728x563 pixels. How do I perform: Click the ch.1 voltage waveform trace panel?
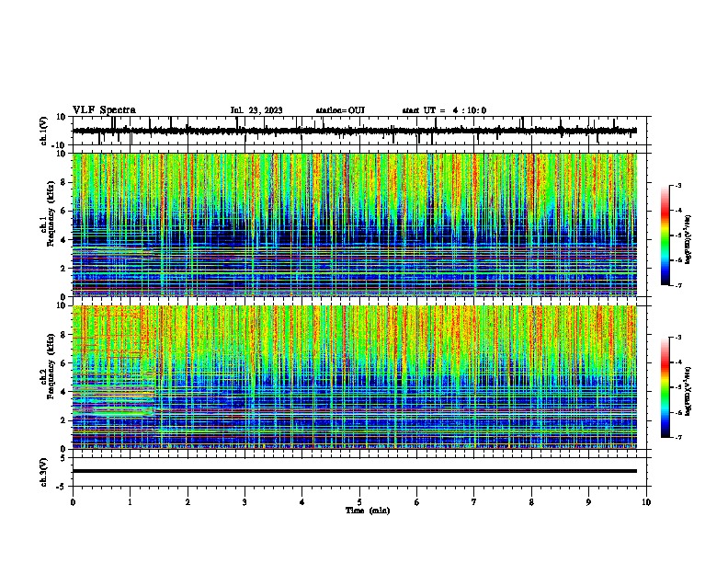click(359, 131)
